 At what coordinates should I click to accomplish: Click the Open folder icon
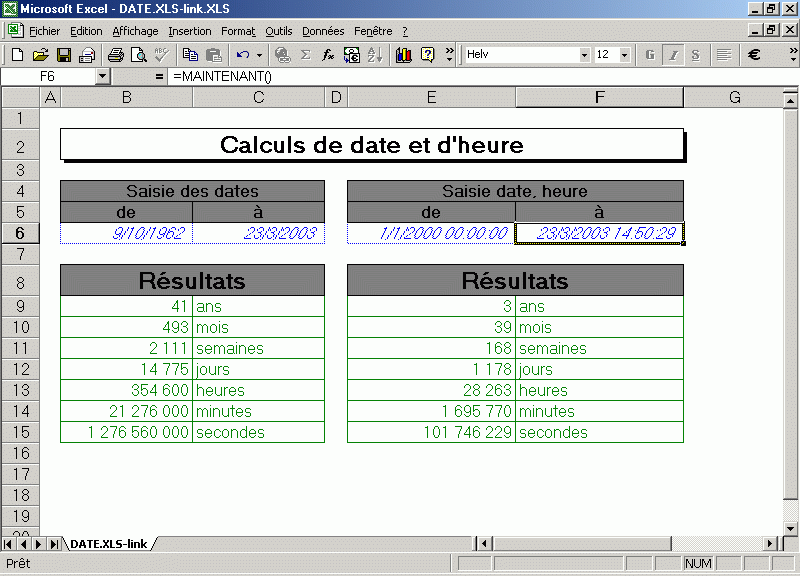(x=41, y=55)
